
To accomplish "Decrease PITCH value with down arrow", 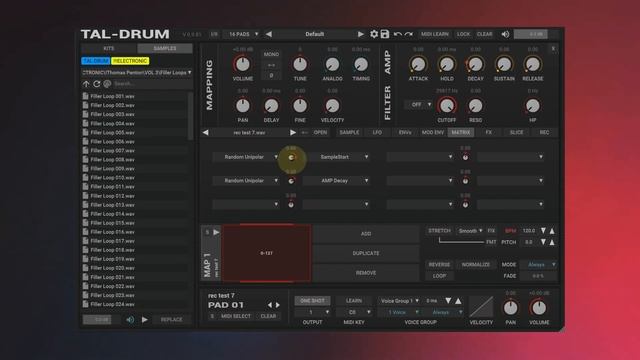I will point(543,242).
